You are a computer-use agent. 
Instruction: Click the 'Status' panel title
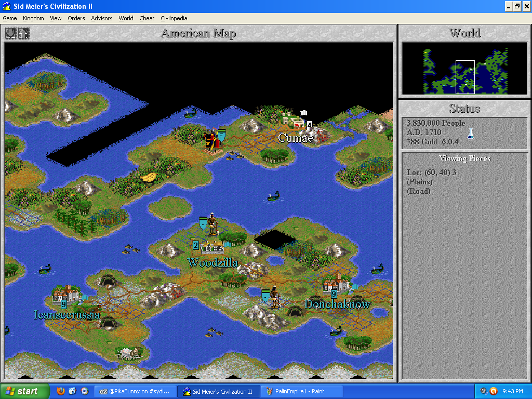(464, 109)
